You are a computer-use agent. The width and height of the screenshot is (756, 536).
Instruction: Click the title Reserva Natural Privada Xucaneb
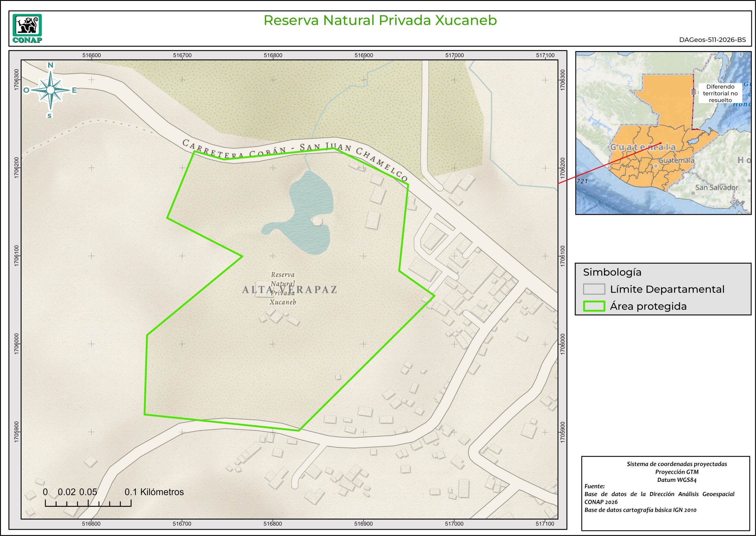point(380,20)
